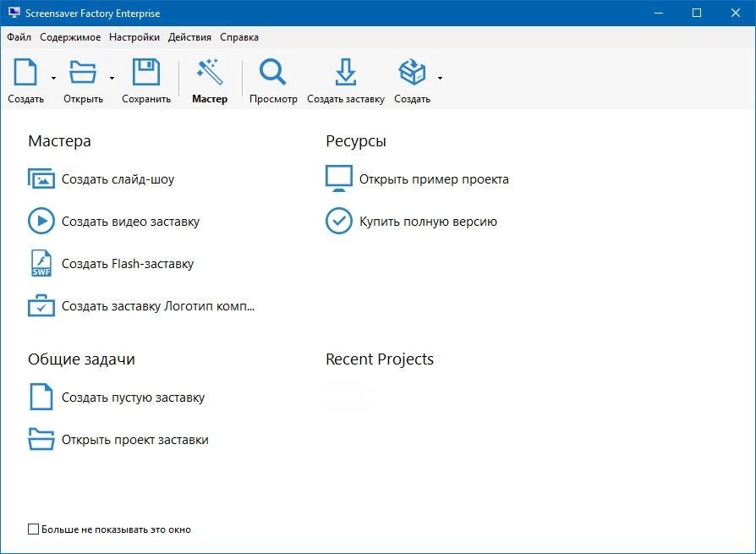Click the Создать слайд-шоу link
This screenshot has height=554, width=756.
click(118, 179)
